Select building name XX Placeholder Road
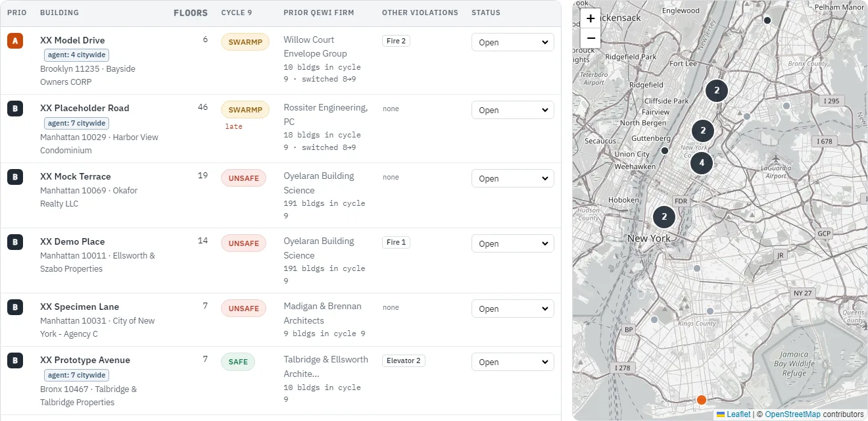868x421 pixels. tap(85, 108)
